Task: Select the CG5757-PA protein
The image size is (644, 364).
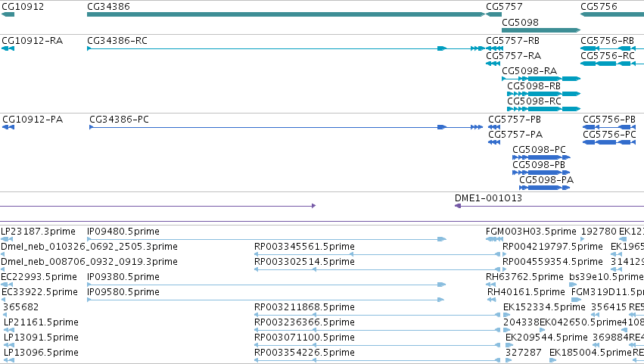Action: click(x=515, y=135)
